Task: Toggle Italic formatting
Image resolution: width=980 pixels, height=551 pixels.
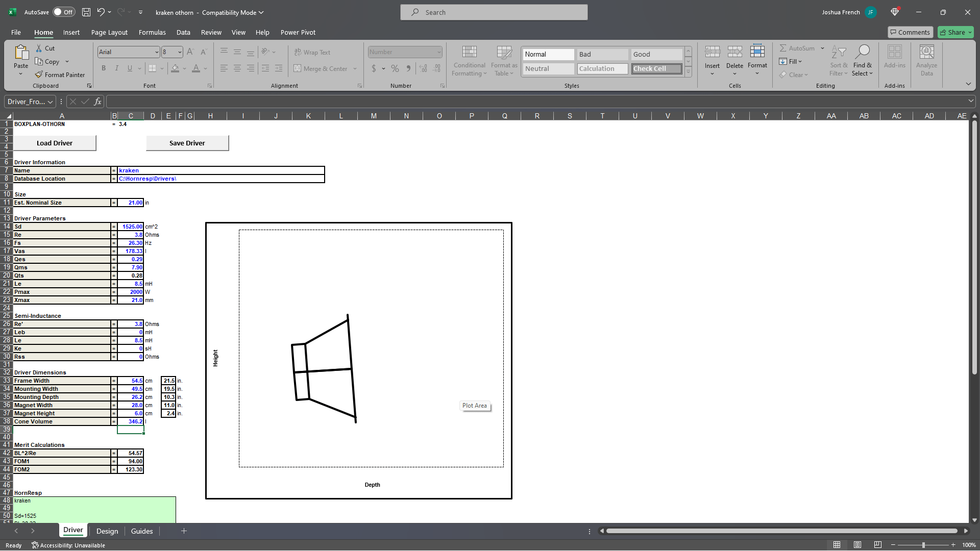Action: coord(117,68)
